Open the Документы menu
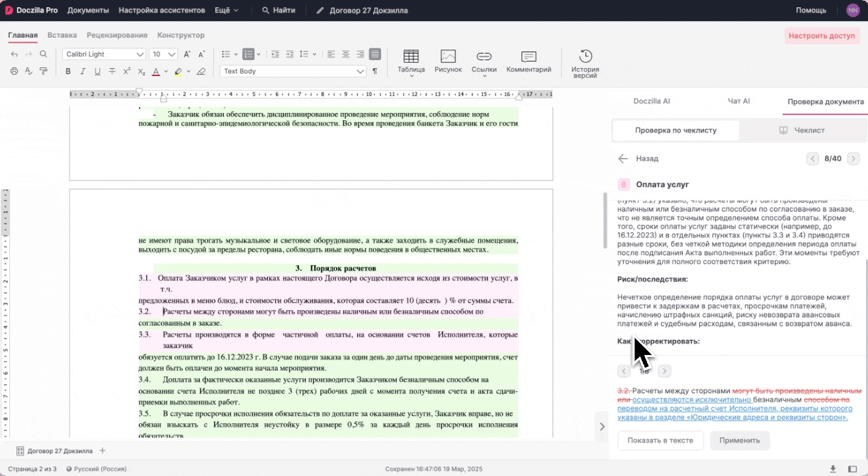 (x=88, y=11)
